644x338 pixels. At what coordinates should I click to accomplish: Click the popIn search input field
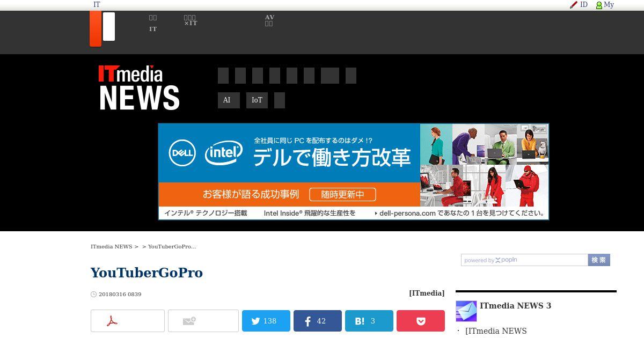(524, 260)
